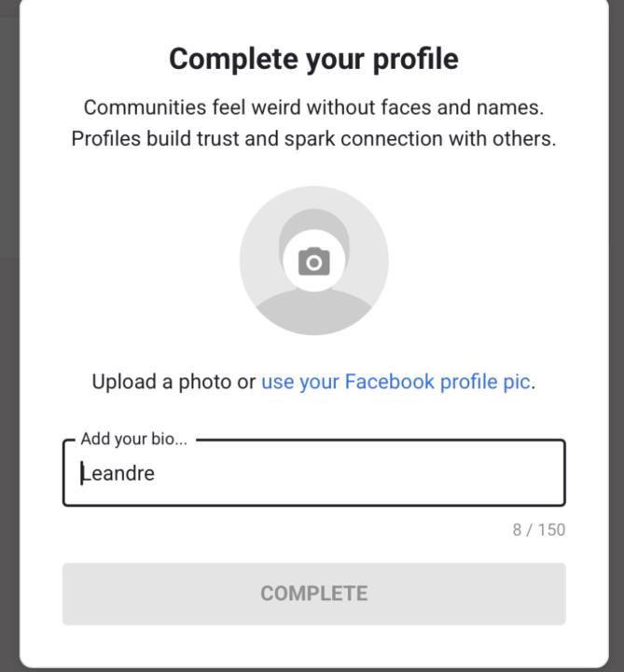Click the camera icon to upload a photo
The image size is (624, 672).
(x=314, y=262)
